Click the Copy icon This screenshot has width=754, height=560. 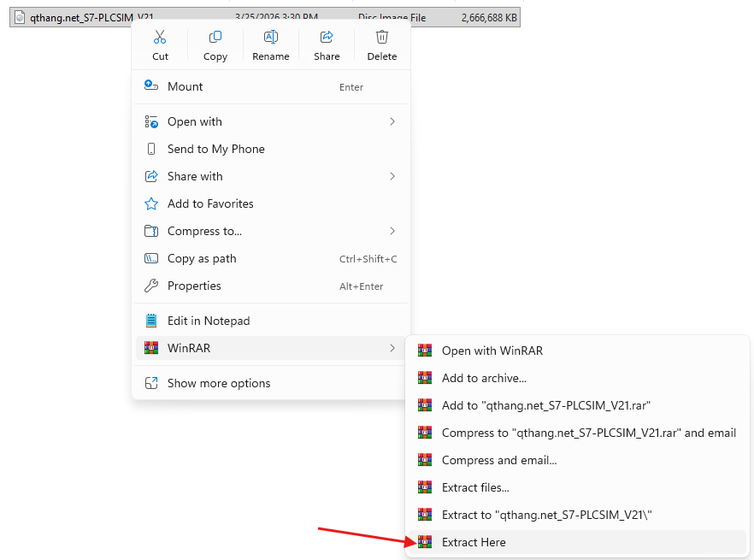[215, 37]
